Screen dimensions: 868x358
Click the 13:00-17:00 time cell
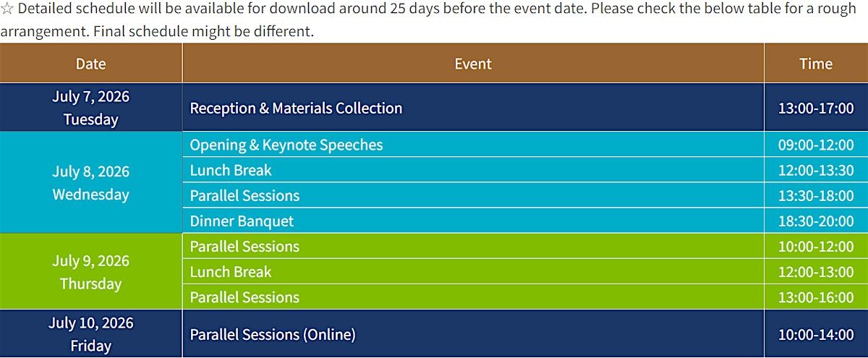pyautogui.click(x=815, y=108)
